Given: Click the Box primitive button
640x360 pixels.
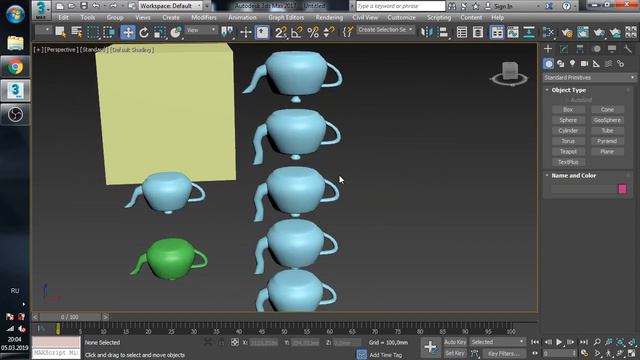Looking at the screenshot, I should pyautogui.click(x=568, y=109).
